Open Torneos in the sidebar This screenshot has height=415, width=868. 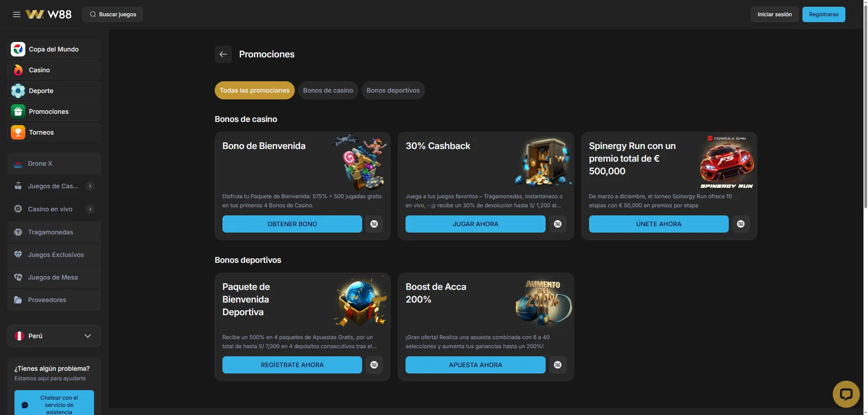click(x=54, y=132)
